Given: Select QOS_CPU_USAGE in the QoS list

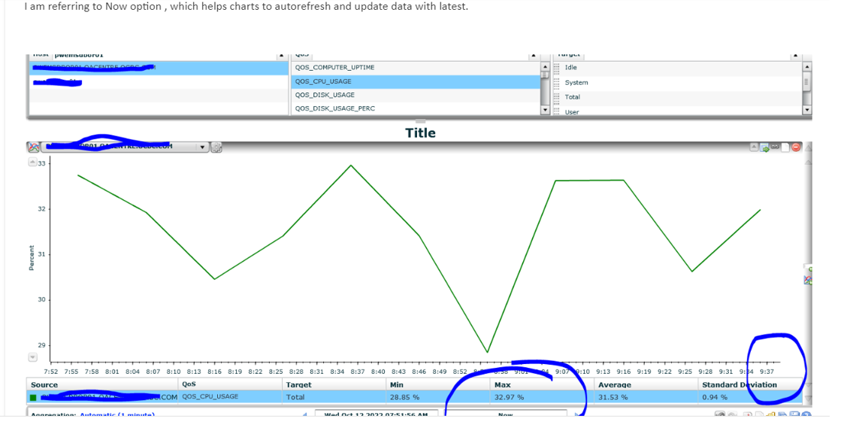Looking at the screenshot, I should tap(415, 81).
